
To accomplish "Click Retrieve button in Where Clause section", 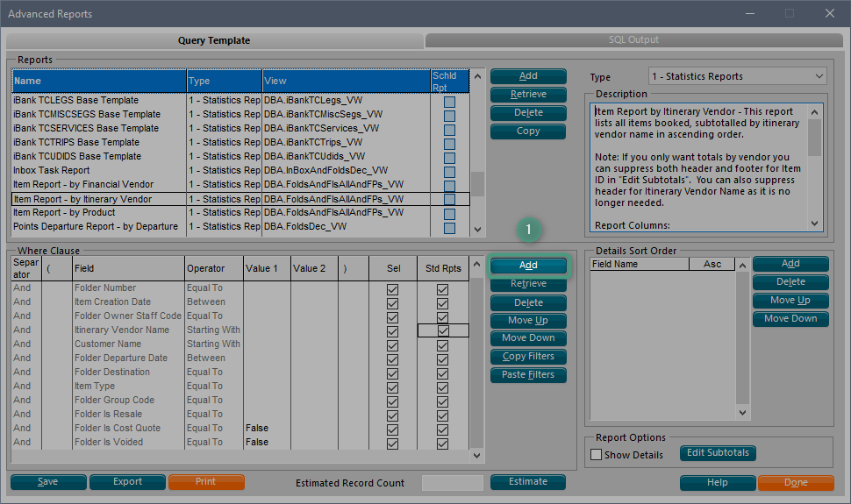I will [528, 284].
